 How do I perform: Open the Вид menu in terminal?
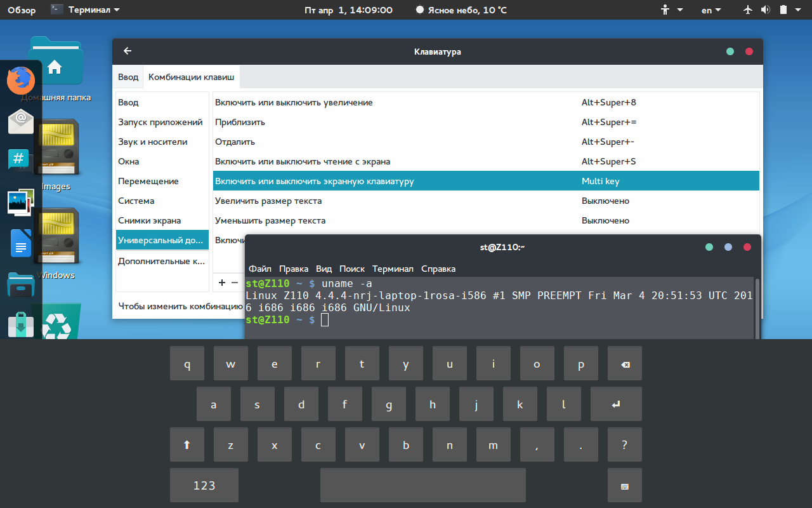tap(324, 269)
